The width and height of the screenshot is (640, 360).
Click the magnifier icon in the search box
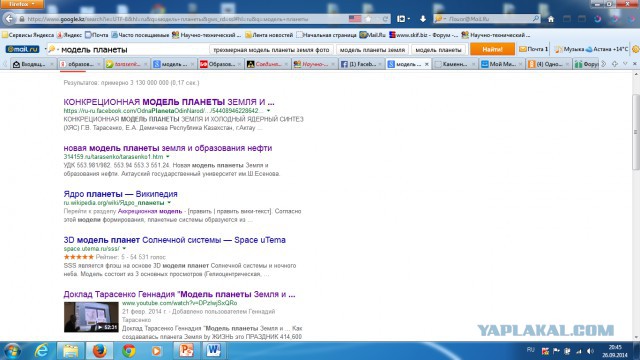536,19
